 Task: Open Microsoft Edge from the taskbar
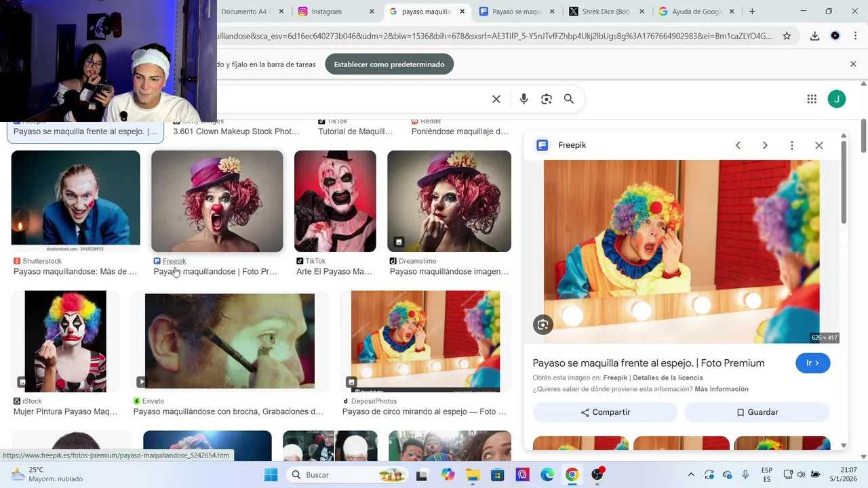[x=547, y=474]
